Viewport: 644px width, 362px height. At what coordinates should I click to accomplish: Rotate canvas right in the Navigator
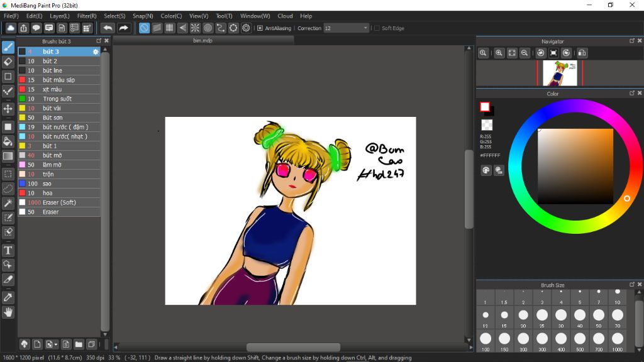click(x=567, y=53)
